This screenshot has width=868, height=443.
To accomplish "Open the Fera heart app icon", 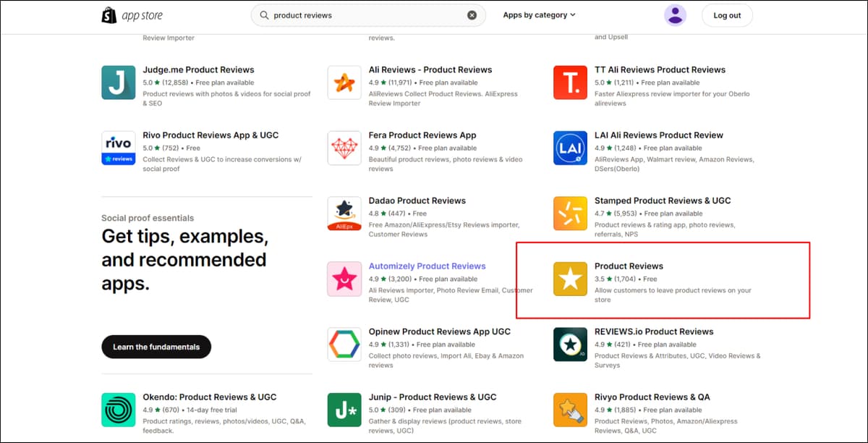I will click(344, 148).
